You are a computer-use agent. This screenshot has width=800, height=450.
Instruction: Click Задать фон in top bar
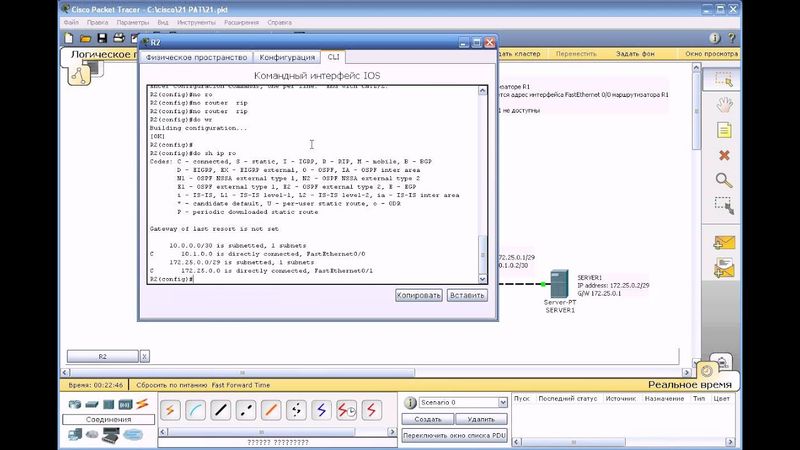click(x=635, y=54)
